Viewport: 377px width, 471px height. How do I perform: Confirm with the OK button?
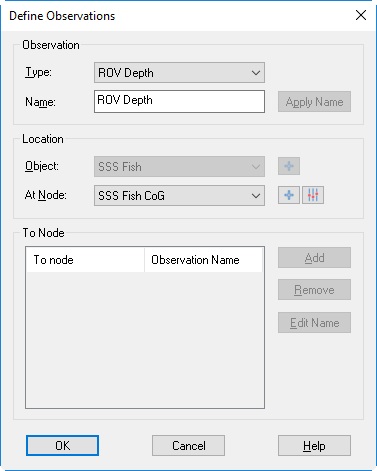pos(62,445)
